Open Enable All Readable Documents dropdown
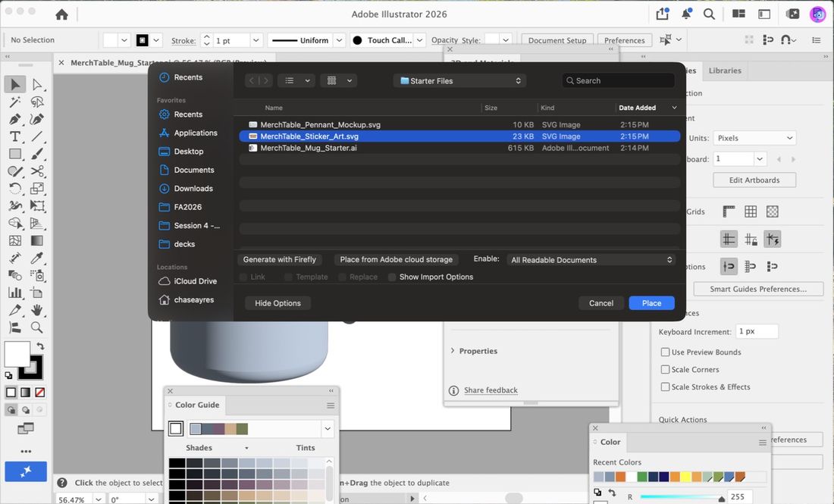The height and width of the screenshot is (504, 834). tap(591, 260)
